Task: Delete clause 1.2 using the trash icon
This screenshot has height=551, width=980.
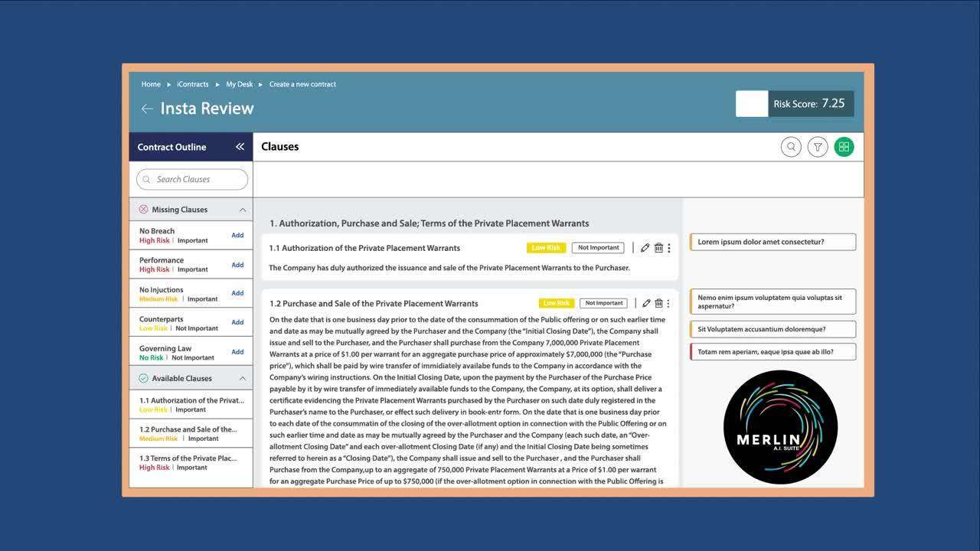Action: (658, 303)
